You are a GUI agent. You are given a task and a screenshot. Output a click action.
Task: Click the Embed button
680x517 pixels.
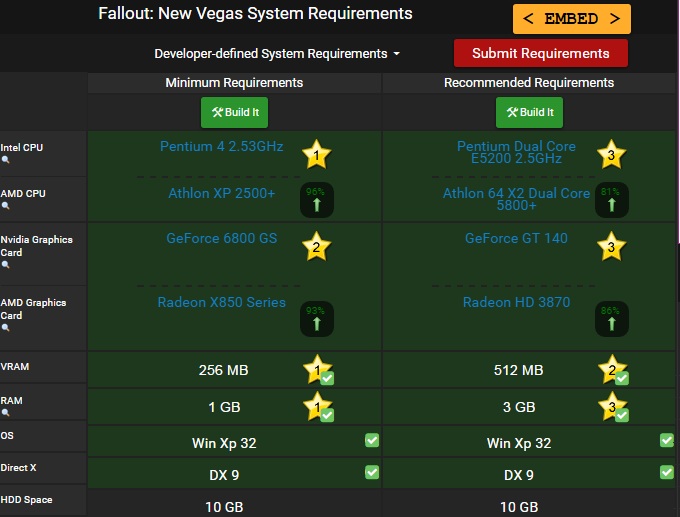572,19
